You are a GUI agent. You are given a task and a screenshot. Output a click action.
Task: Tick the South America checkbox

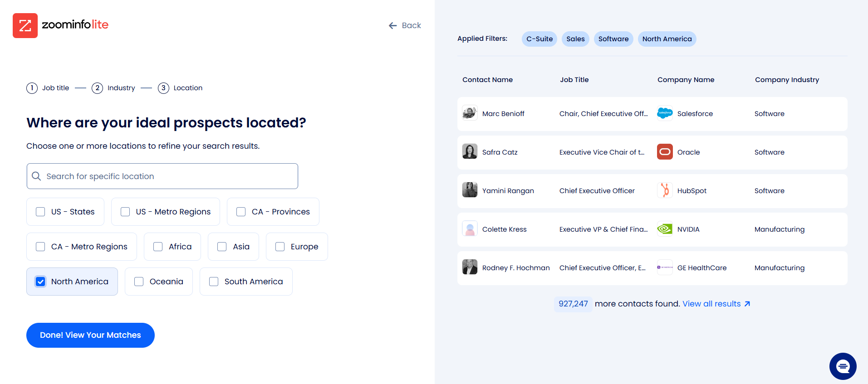coord(214,282)
